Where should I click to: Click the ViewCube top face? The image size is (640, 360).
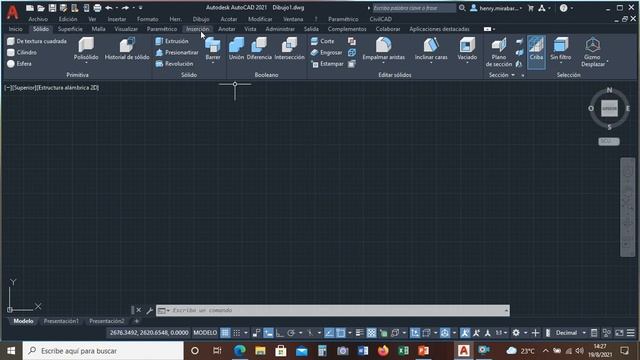(609, 109)
